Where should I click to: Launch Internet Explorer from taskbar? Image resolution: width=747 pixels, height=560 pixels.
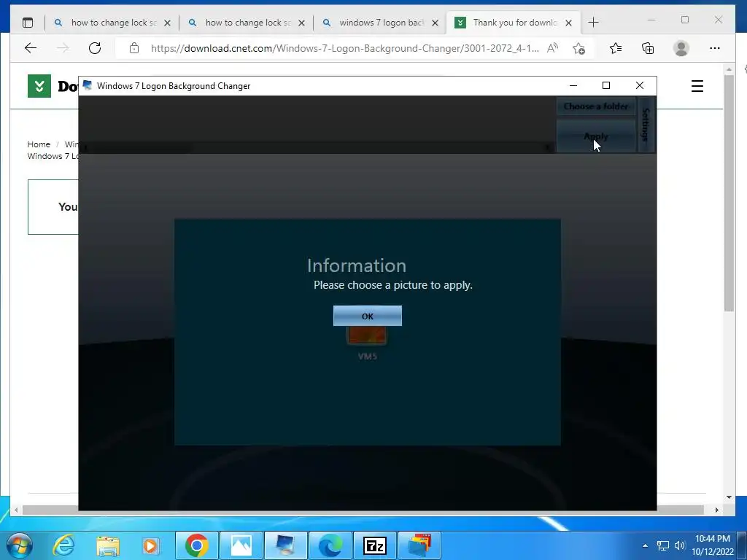coord(64,545)
